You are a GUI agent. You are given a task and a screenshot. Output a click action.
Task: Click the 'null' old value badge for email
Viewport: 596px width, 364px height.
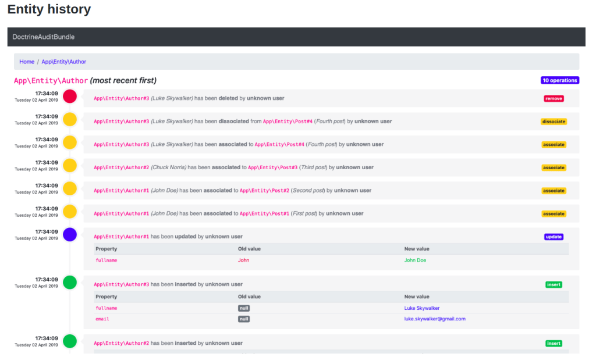tap(243, 319)
